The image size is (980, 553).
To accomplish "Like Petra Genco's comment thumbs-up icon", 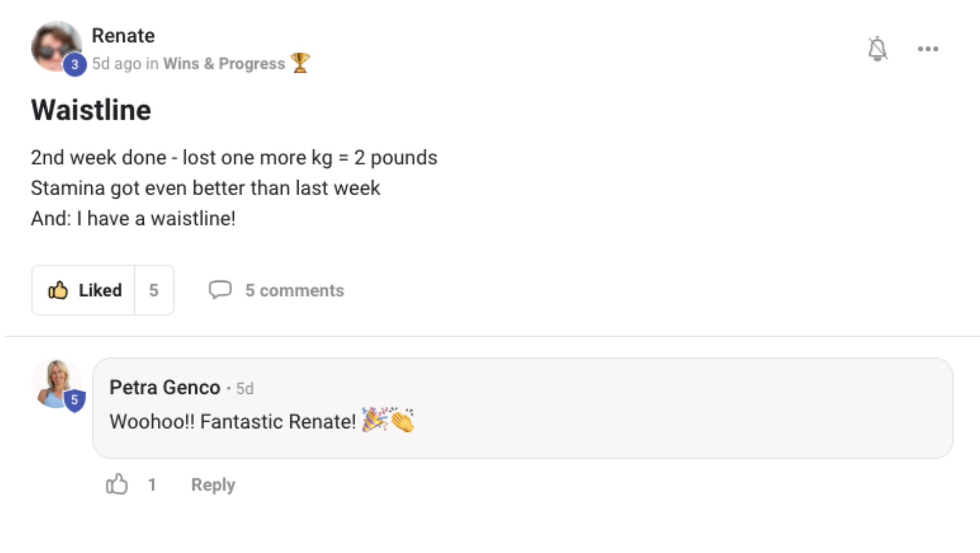I will [x=117, y=484].
